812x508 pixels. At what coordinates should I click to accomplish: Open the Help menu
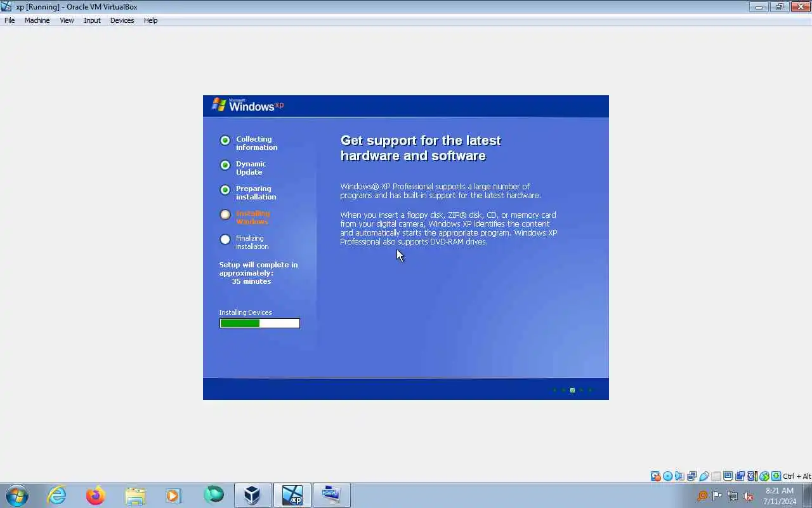[x=150, y=20]
